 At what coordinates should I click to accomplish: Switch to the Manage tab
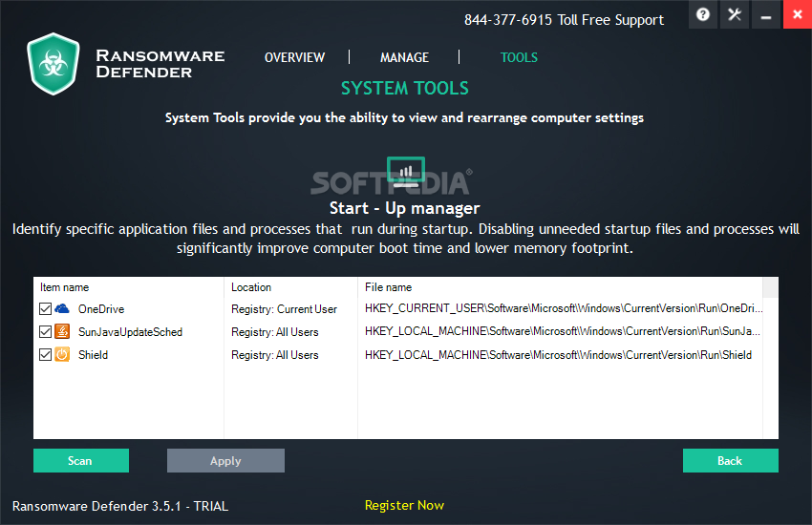[x=404, y=57]
